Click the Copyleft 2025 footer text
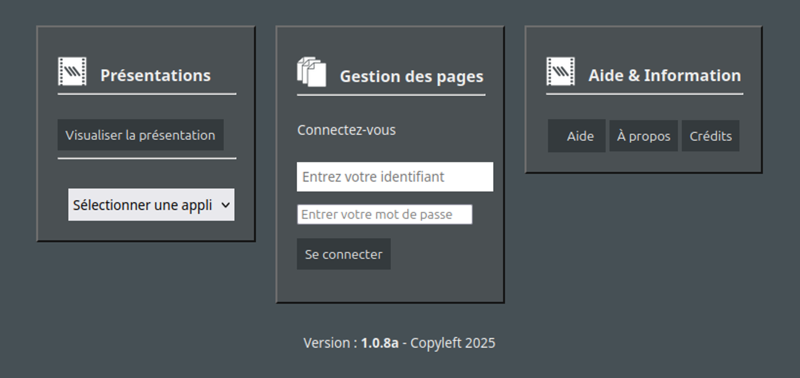800x378 pixels. click(x=453, y=343)
